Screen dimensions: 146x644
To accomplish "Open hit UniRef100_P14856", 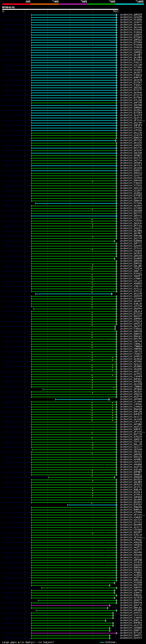I will pyautogui.click(x=131, y=20).
